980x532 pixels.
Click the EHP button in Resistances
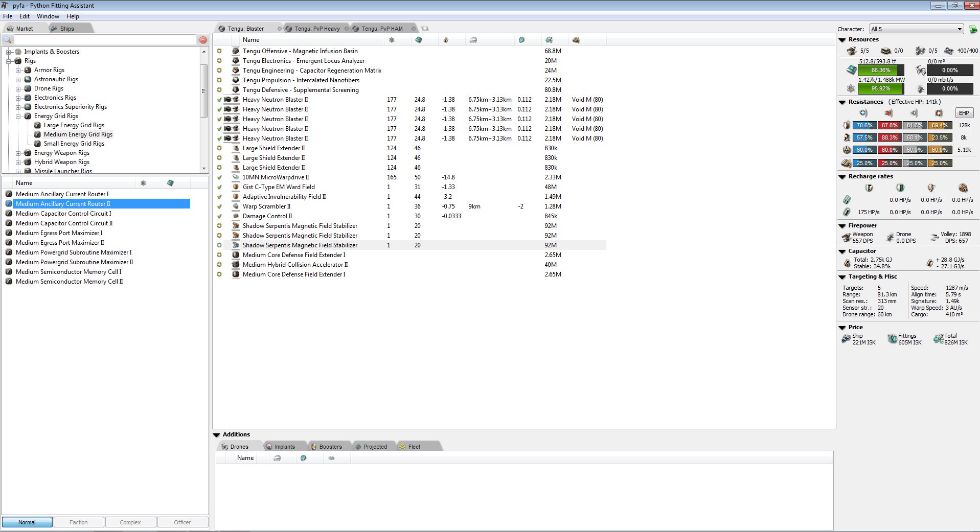[x=964, y=113]
